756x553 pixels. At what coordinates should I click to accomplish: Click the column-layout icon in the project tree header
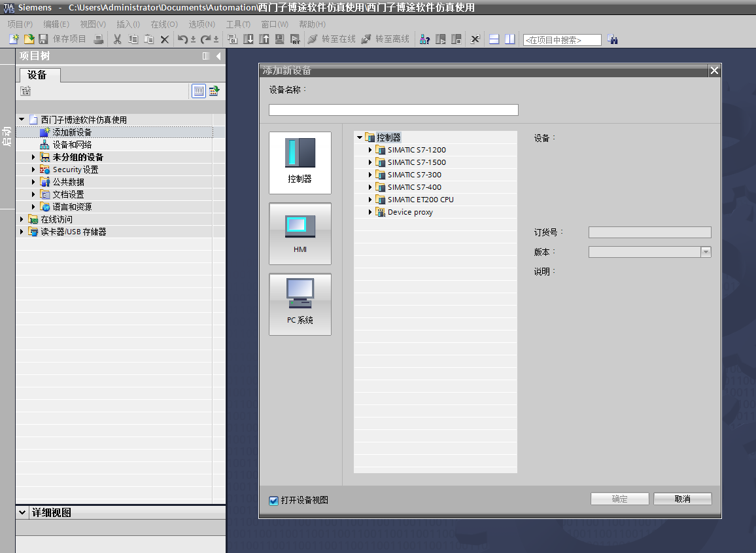[x=206, y=56]
